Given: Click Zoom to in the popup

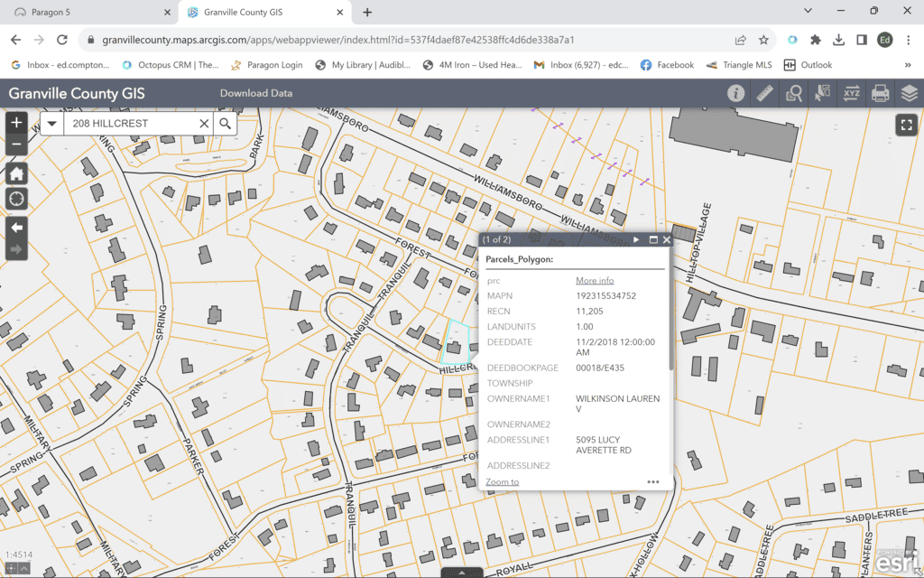Looking at the screenshot, I should [502, 482].
